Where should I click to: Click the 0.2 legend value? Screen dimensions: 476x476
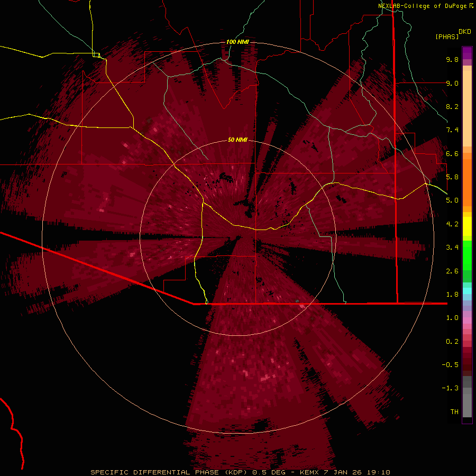pos(452,342)
